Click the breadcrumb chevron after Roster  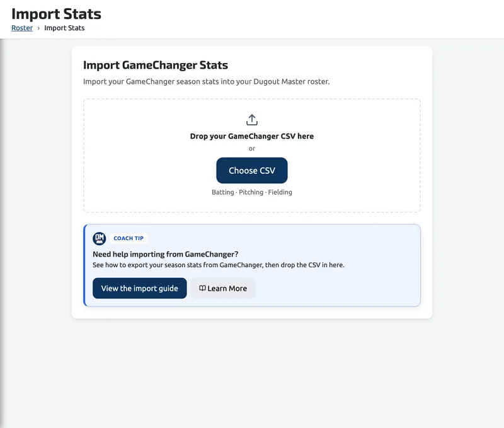[x=38, y=28]
